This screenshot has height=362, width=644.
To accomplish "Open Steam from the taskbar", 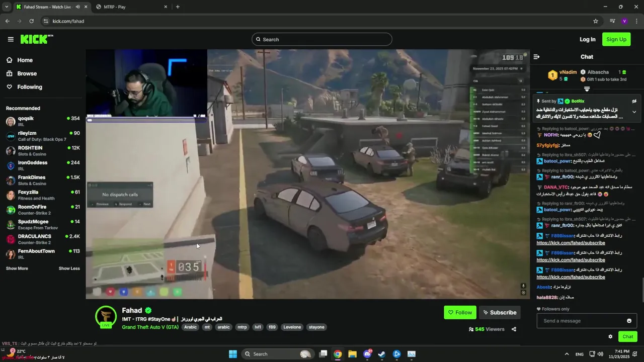I will (x=382, y=354).
